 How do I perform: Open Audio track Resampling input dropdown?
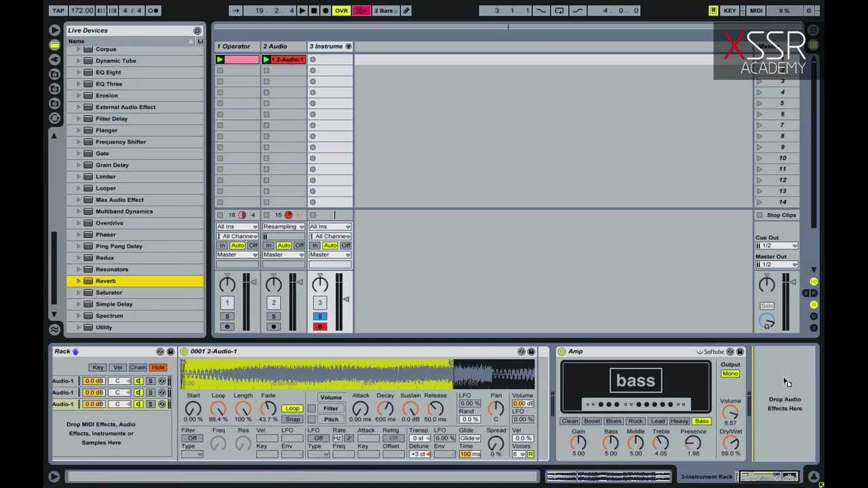point(283,226)
